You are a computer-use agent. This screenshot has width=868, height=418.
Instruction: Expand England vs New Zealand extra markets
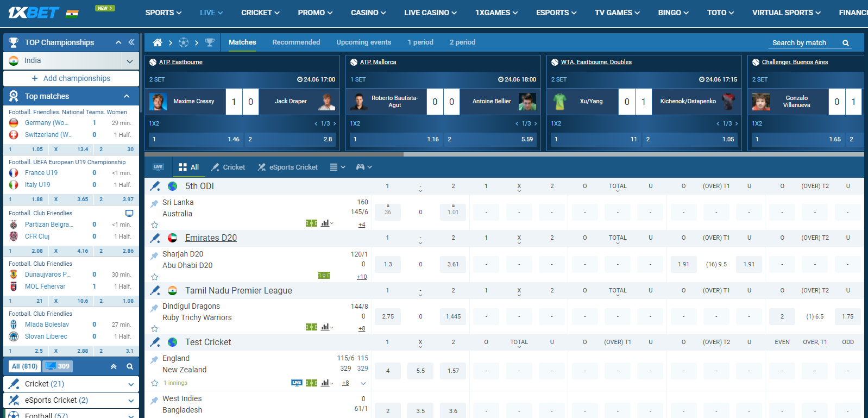click(363, 383)
